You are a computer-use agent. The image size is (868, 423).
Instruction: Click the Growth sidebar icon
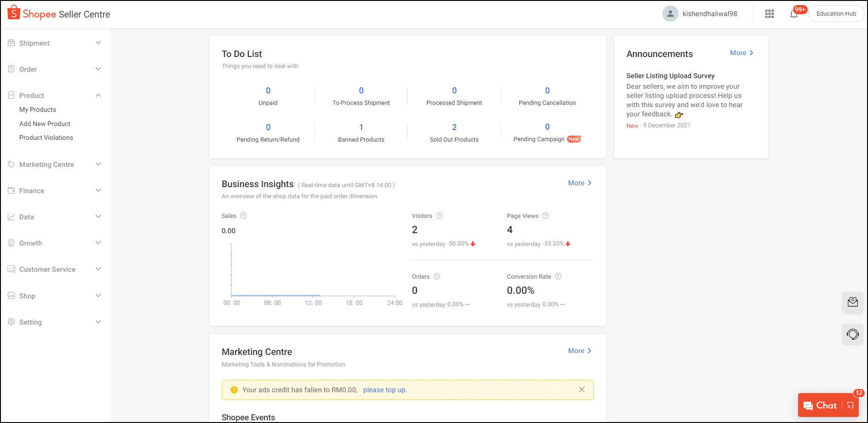pyautogui.click(x=11, y=243)
